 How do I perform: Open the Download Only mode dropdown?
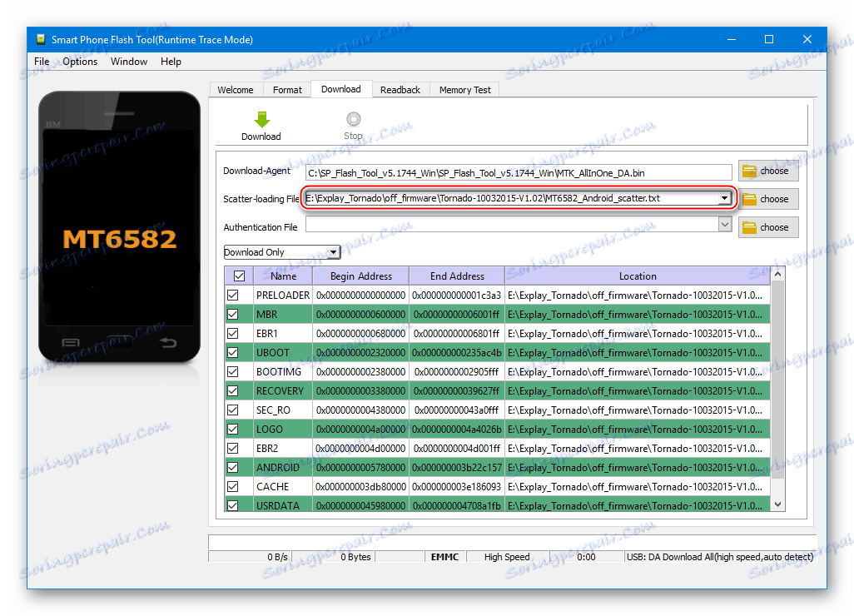281,252
